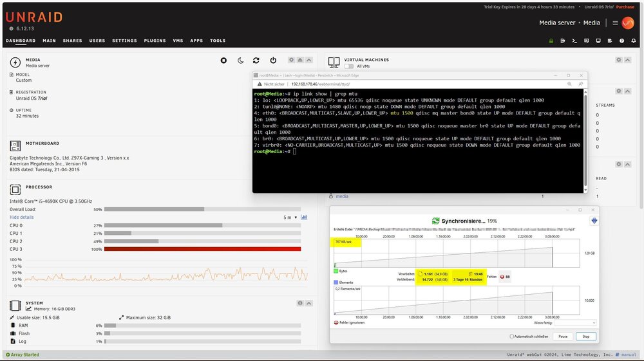Click the logout icon in header

[563, 41]
